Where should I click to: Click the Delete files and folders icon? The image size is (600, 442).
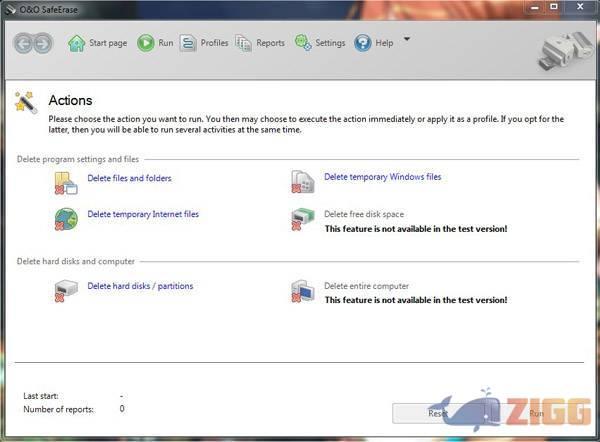[x=66, y=182]
